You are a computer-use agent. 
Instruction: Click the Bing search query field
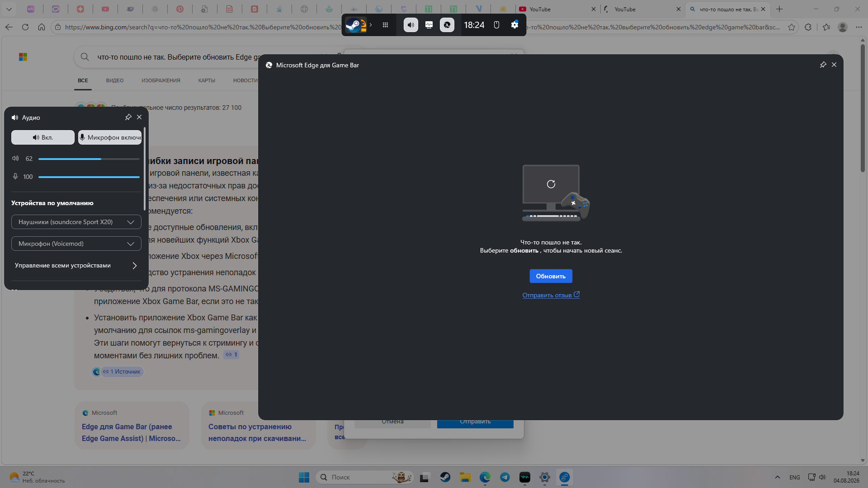click(x=179, y=57)
